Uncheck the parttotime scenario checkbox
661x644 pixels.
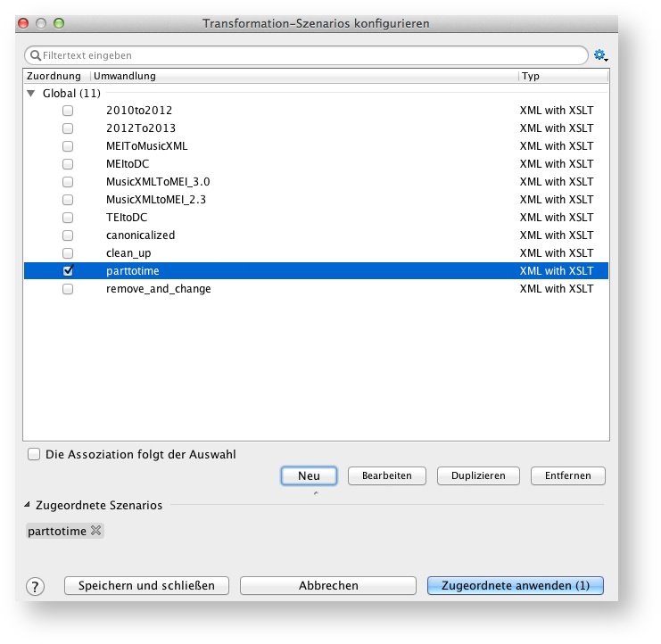[x=68, y=271]
